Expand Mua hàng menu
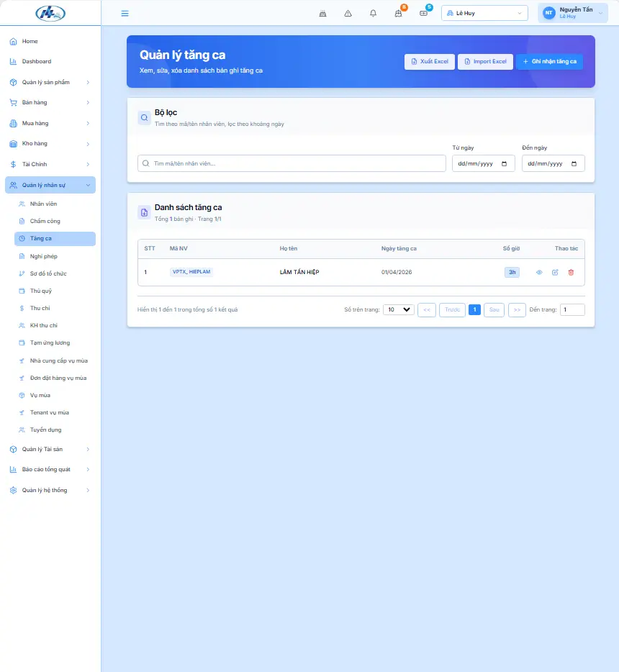This screenshot has width=619, height=672. click(x=50, y=124)
